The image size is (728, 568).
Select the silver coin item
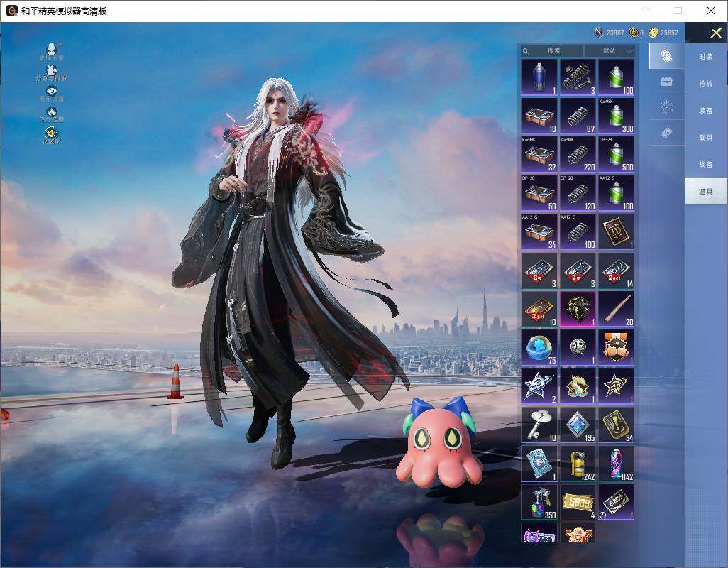coord(578,348)
